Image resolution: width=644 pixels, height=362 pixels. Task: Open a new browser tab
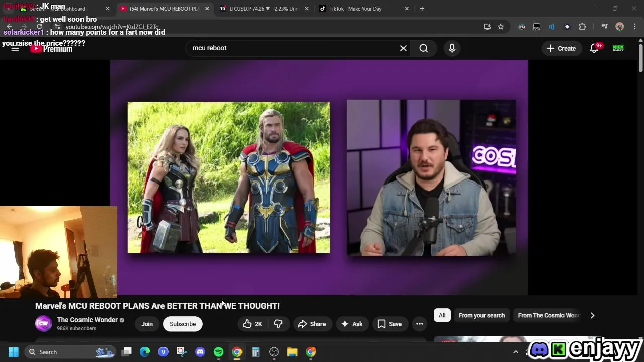click(422, 9)
